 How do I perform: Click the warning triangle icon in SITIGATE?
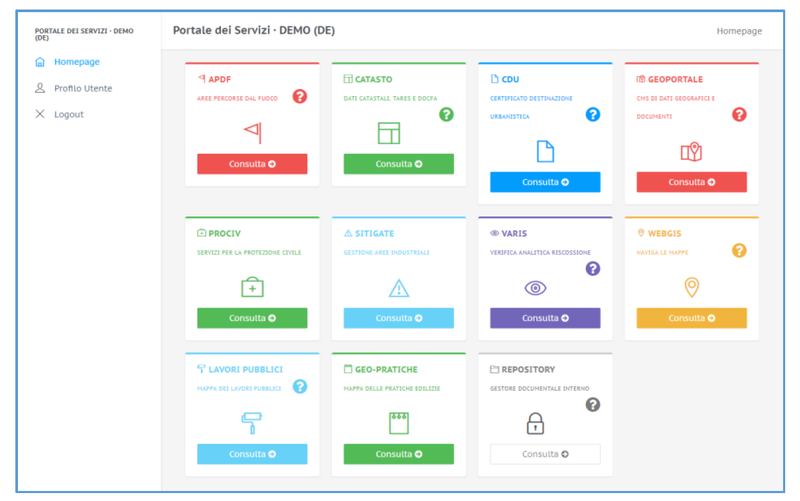pos(398,288)
